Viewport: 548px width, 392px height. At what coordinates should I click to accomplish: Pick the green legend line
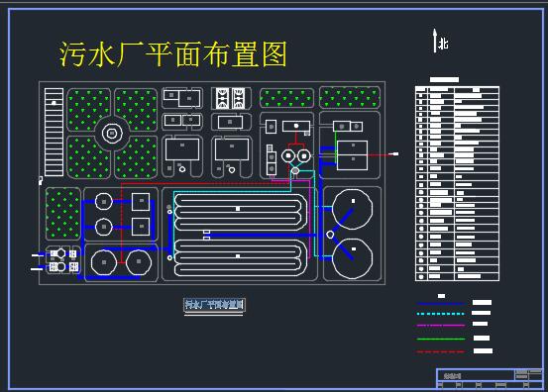click(440, 339)
